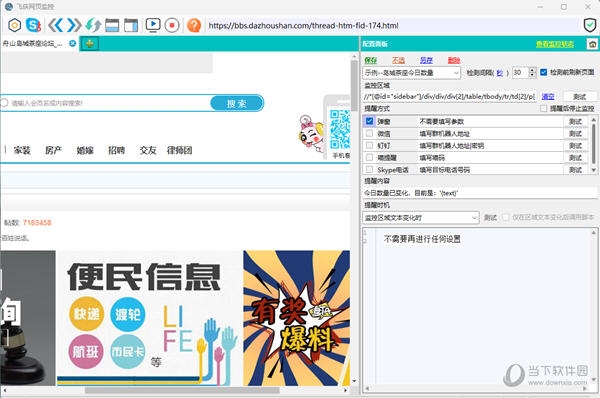This screenshot has width=600, height=398.
Task: Click the webpage search input box
Action: [107, 103]
